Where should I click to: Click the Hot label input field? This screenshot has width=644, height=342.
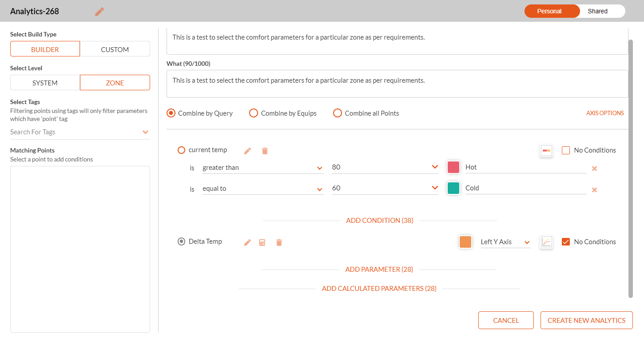(526, 167)
